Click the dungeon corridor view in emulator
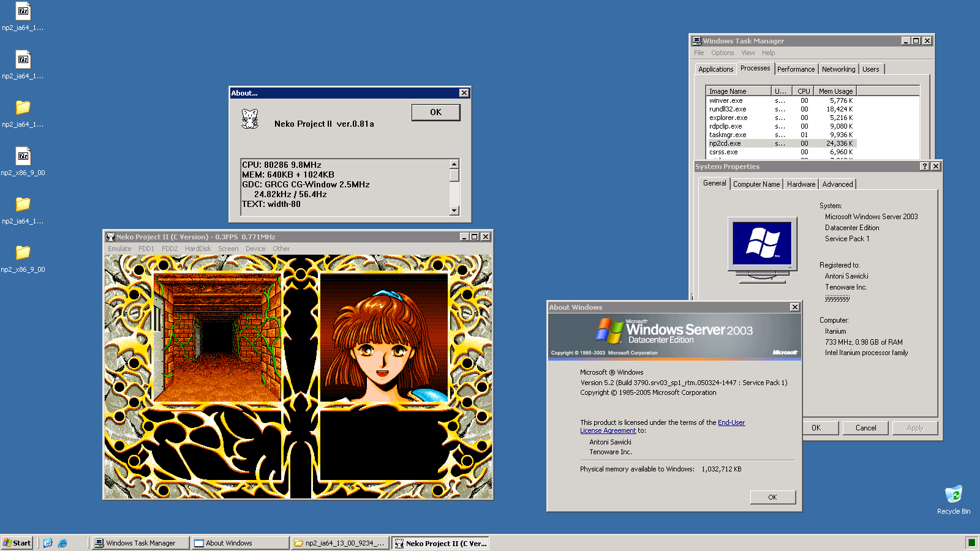This screenshot has height=551, width=980. [217, 337]
